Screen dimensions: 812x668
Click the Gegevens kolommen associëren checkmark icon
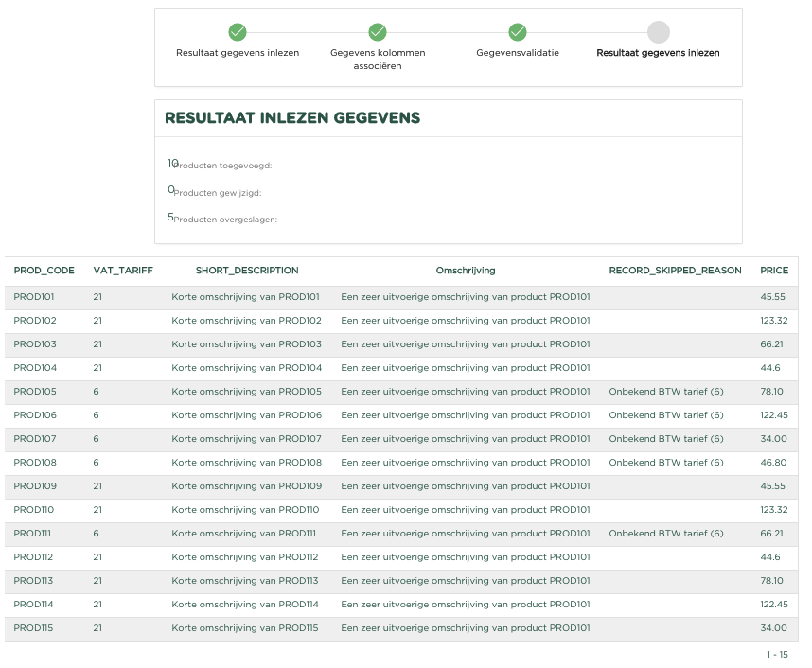click(378, 32)
